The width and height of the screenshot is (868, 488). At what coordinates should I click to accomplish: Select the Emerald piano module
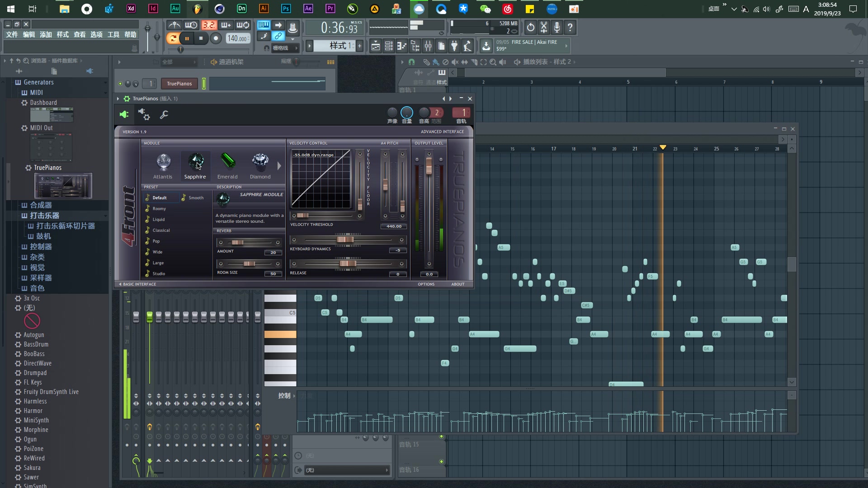[x=227, y=164]
